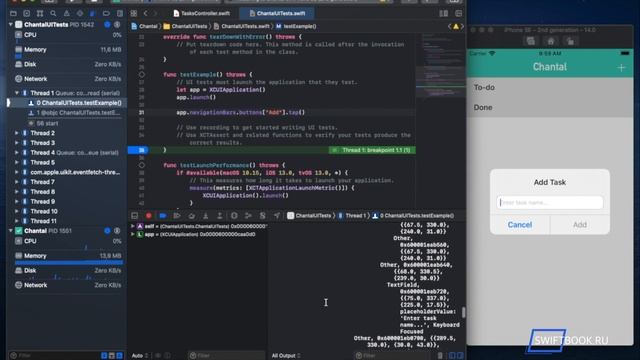The width and height of the screenshot is (640, 360).
Task: Open editor options icon at top right
Action: (444, 13)
